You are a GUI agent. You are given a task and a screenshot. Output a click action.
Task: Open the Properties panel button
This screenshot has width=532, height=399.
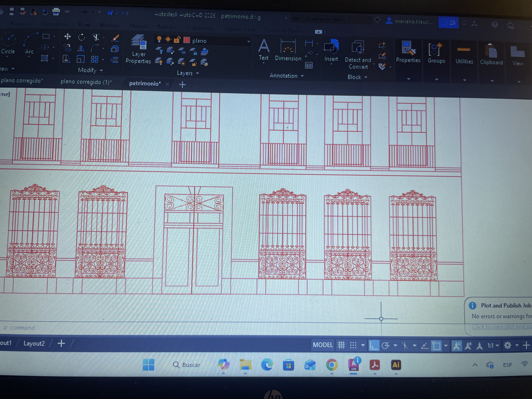click(408, 52)
